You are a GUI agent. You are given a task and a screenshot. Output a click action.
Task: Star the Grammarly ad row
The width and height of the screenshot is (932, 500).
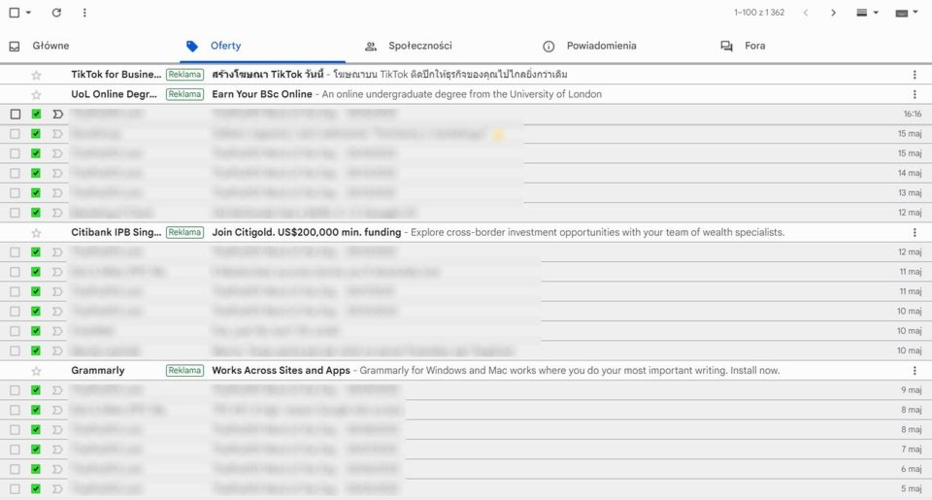[36, 371]
